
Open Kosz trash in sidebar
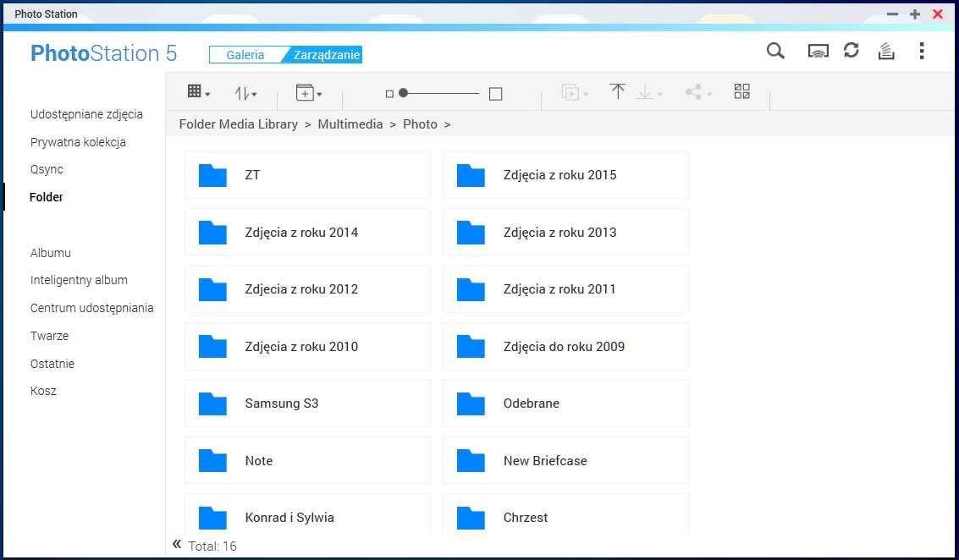43,391
